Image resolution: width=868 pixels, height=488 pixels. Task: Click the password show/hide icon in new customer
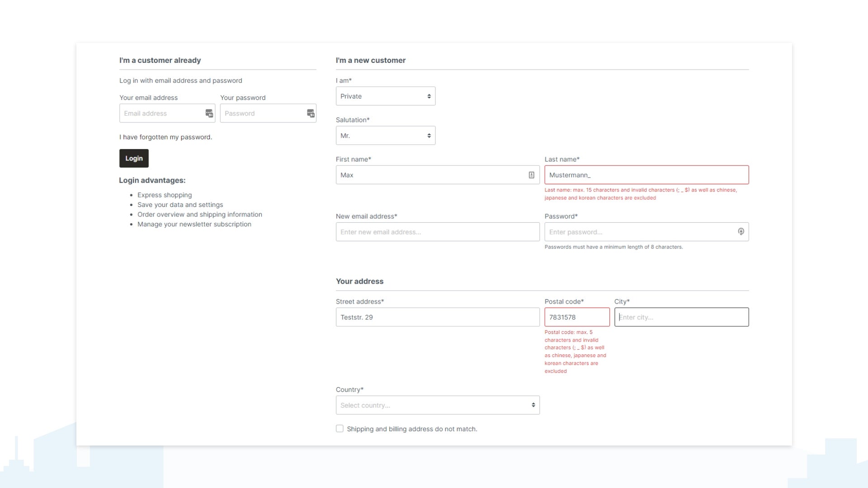(x=741, y=231)
